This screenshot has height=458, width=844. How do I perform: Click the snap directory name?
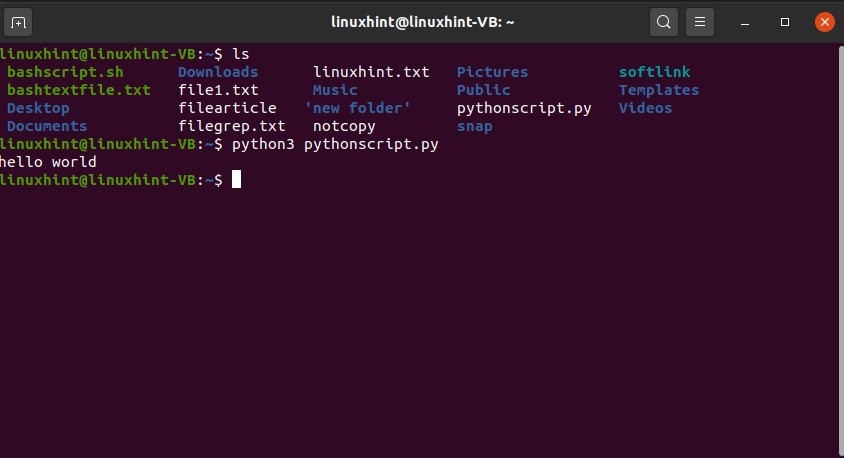(x=474, y=126)
